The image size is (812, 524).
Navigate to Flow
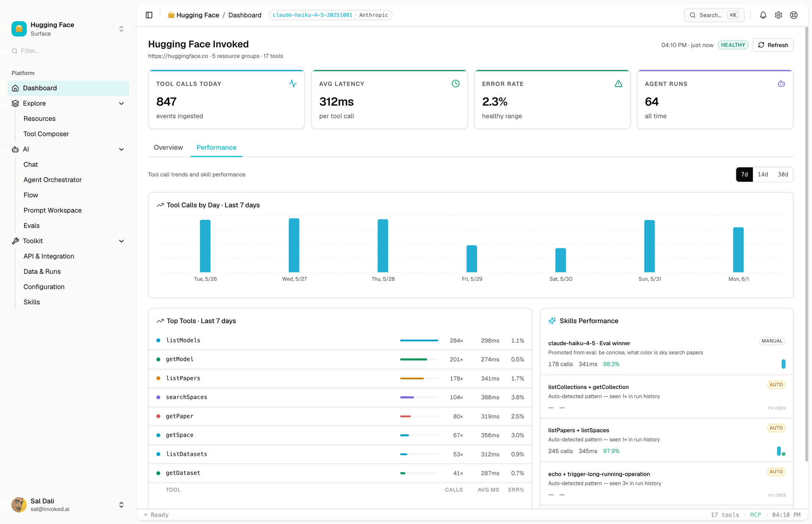(30, 195)
